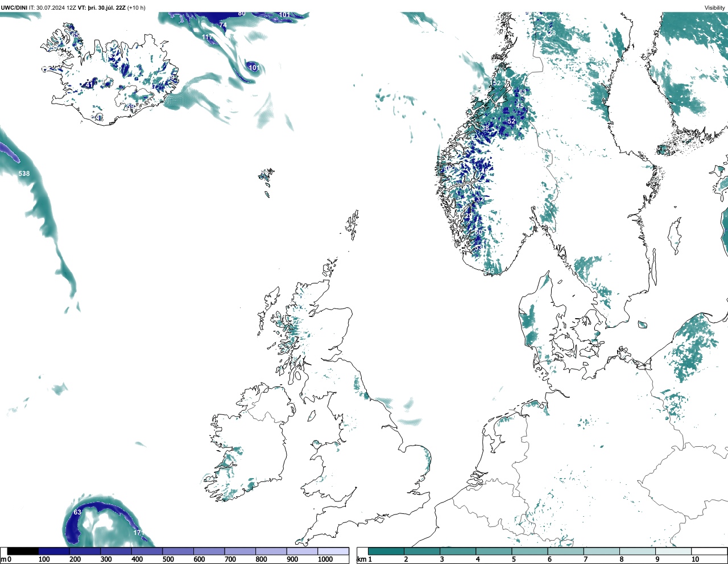The image size is (728, 564).
Task: Select the 400–500 m legend swatch
Action: [x=147, y=551]
